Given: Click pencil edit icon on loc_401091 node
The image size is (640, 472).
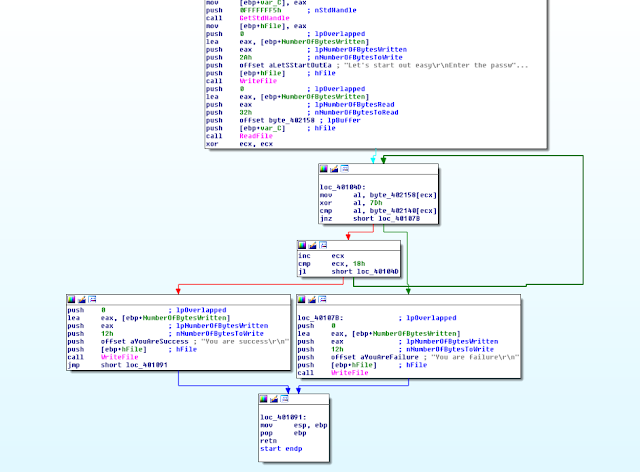Looking at the screenshot, I should point(274,399).
